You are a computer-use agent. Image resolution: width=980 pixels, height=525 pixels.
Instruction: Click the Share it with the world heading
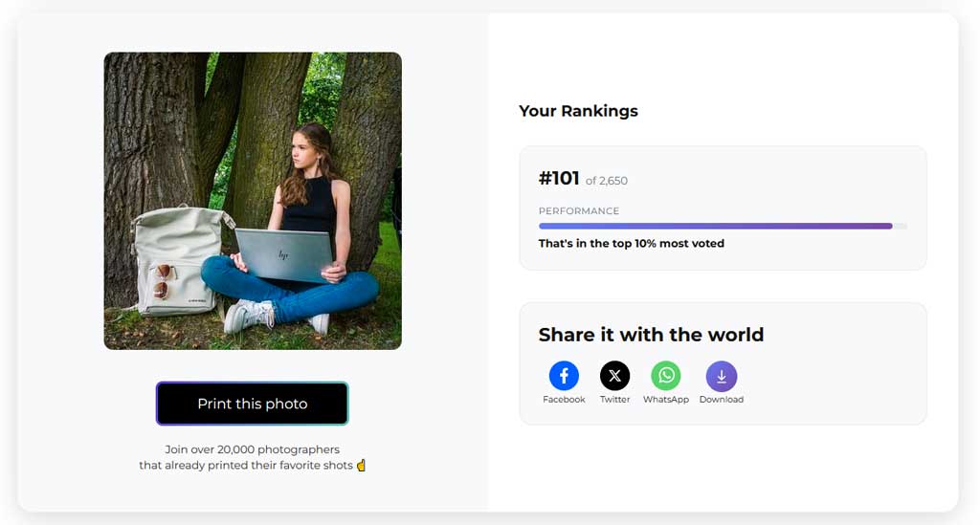click(x=651, y=335)
